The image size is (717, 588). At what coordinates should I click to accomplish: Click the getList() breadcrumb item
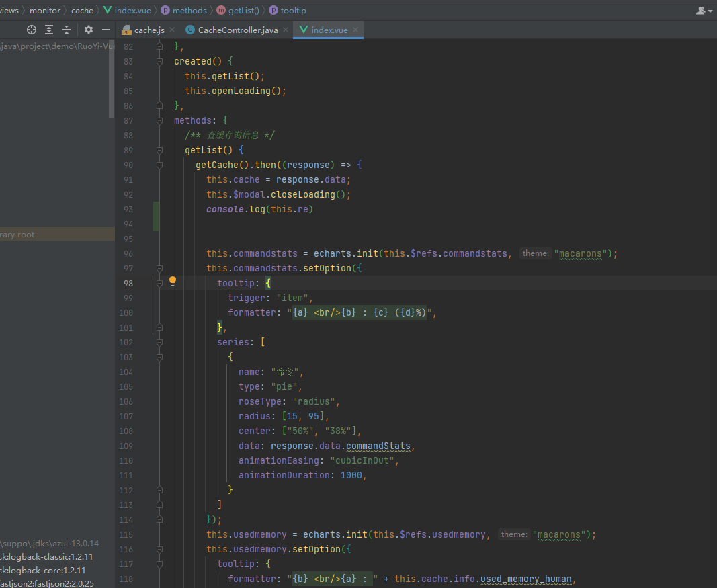coord(243,10)
